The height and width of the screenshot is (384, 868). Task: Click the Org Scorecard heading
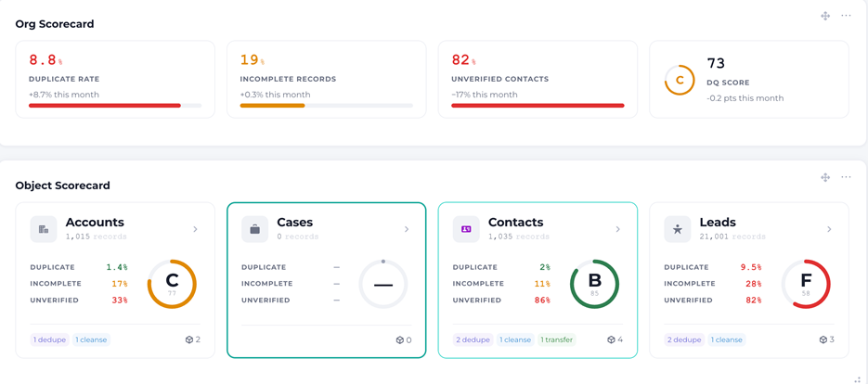coord(54,24)
